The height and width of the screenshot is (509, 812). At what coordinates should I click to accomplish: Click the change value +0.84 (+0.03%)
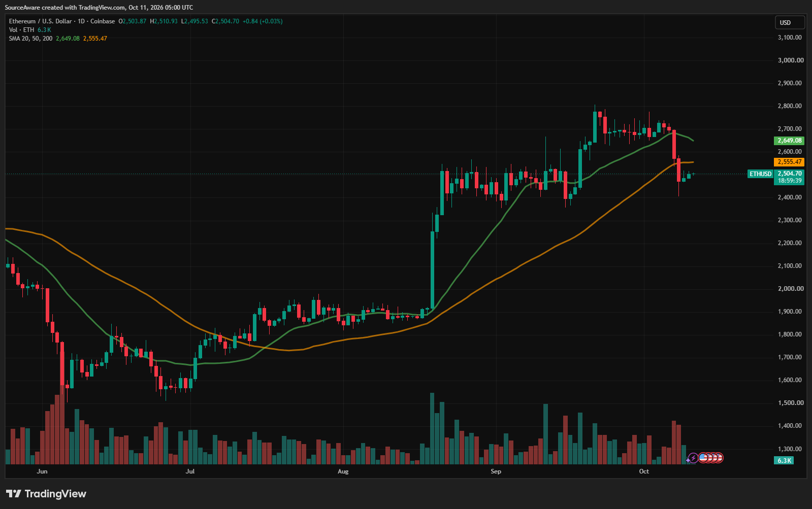(x=263, y=21)
